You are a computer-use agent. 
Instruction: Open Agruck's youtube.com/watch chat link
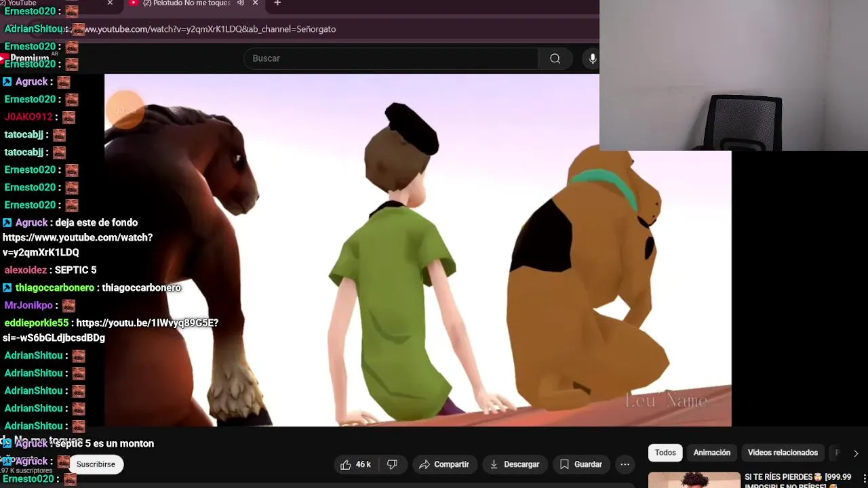77,245
